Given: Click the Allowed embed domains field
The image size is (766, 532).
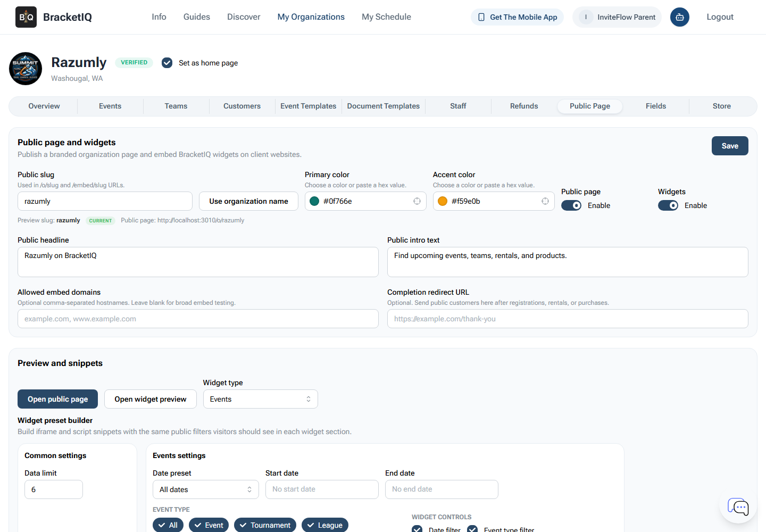Looking at the screenshot, I should click(x=198, y=319).
